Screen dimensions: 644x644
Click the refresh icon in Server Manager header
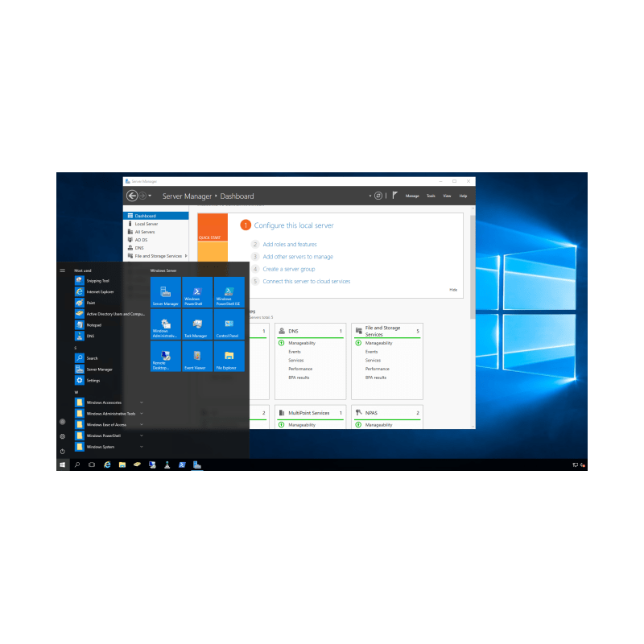pyautogui.click(x=378, y=196)
